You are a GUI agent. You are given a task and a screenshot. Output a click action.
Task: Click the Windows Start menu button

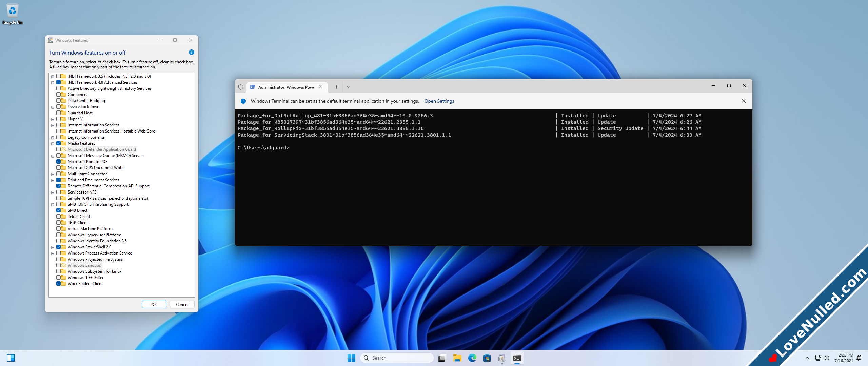click(x=352, y=358)
